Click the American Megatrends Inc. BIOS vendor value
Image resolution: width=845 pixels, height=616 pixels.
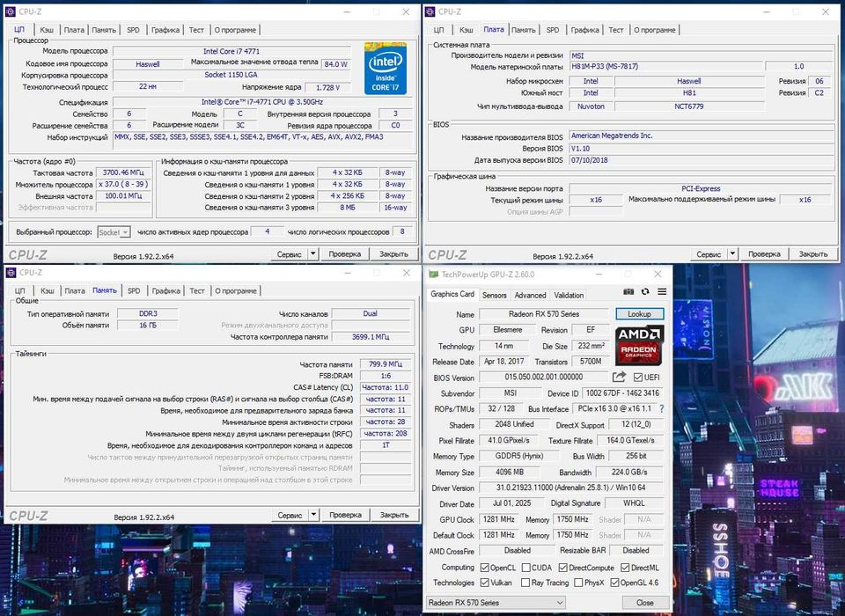click(x=701, y=136)
